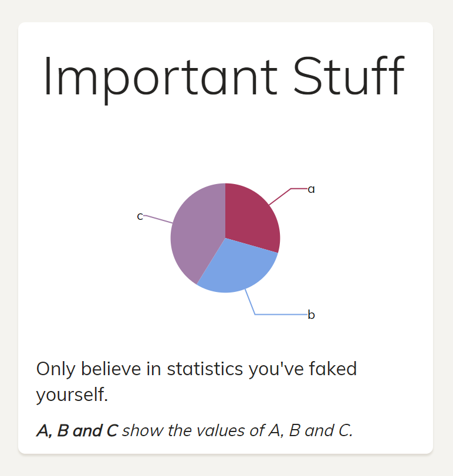This screenshot has width=453, height=476.
Task: Click the "c" label left of the chart
Action: pos(140,216)
